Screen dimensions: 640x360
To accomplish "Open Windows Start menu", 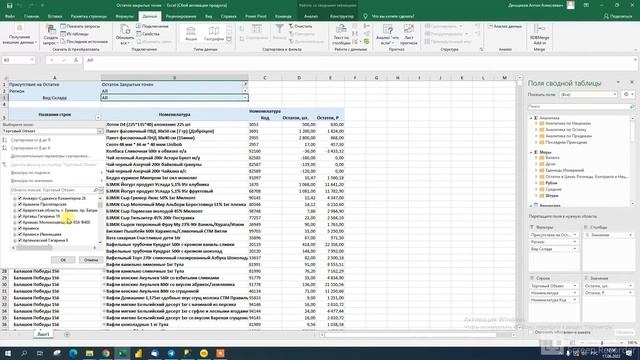I will tap(7, 353).
